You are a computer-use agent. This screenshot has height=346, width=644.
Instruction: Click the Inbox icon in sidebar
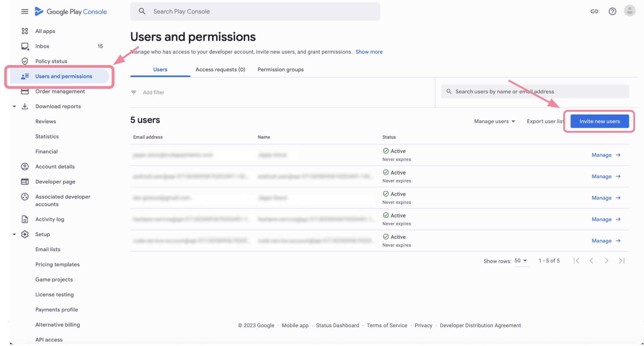pyautogui.click(x=25, y=46)
